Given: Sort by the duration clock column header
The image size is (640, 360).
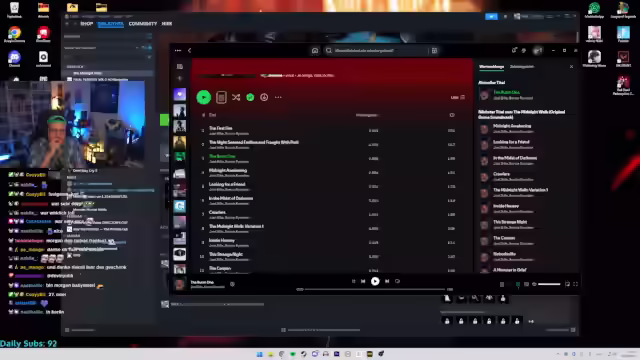Looking at the screenshot, I should coord(452,115).
